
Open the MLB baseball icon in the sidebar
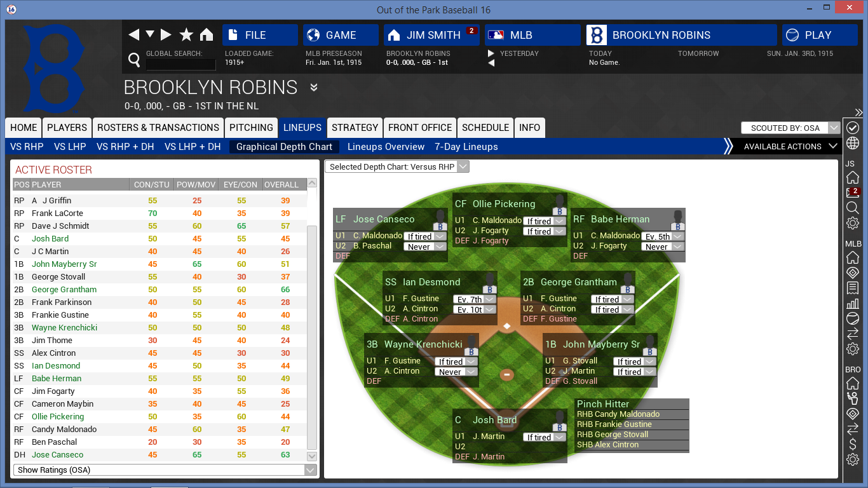coord(853,318)
